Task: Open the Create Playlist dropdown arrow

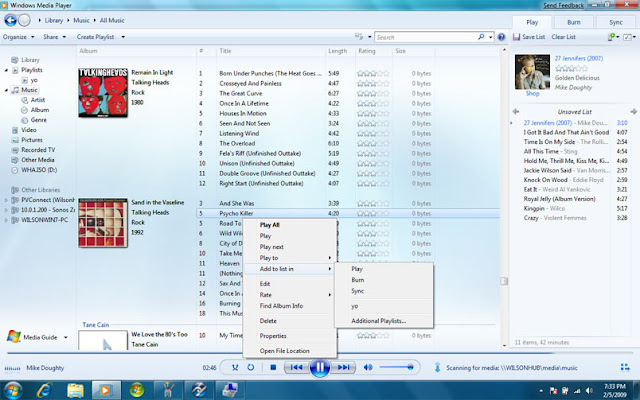Action: coord(123,37)
